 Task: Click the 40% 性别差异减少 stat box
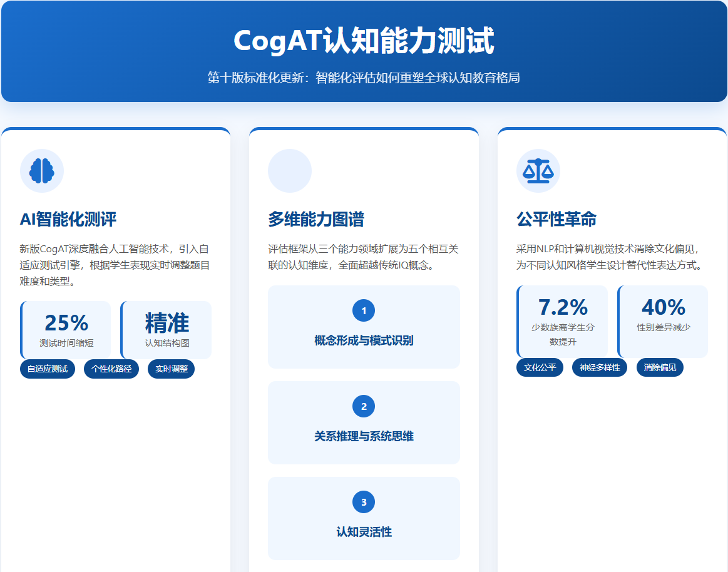click(663, 322)
